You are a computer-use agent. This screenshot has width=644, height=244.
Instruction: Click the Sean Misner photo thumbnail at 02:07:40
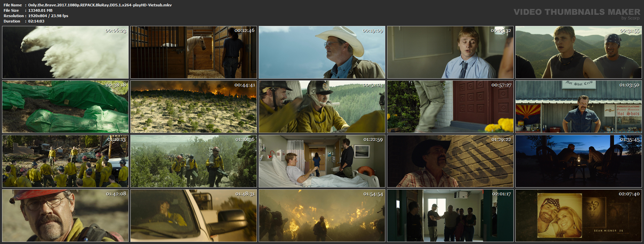578,216
